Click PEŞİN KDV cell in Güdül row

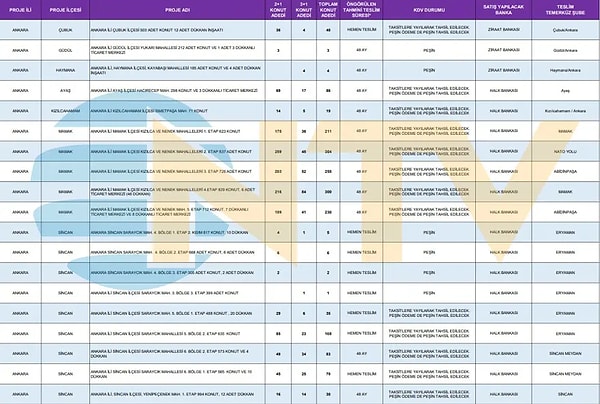pyautogui.click(x=429, y=50)
